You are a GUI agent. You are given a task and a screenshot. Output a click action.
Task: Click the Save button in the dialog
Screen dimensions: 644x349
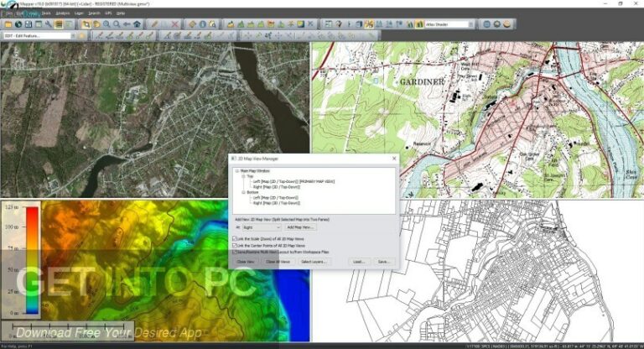point(383,262)
